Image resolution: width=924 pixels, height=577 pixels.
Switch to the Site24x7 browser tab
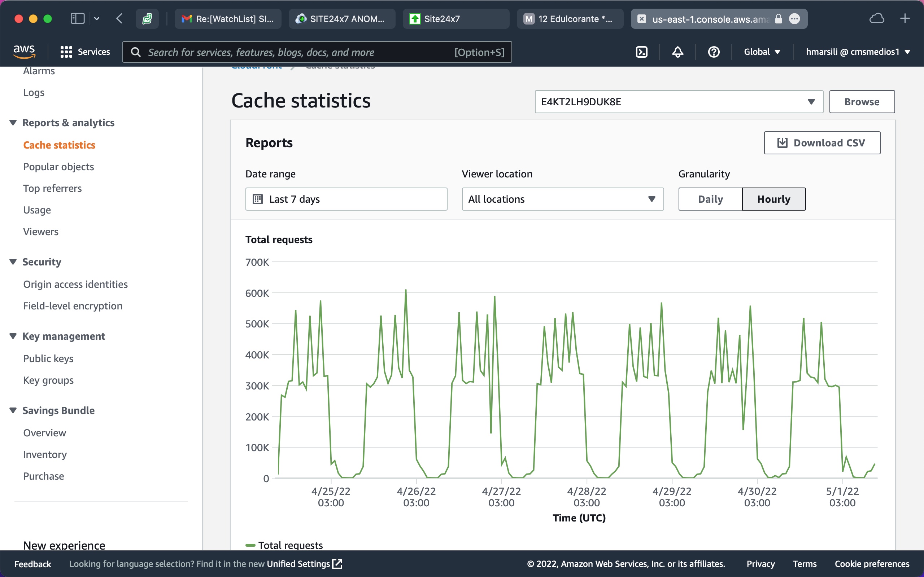456,19
